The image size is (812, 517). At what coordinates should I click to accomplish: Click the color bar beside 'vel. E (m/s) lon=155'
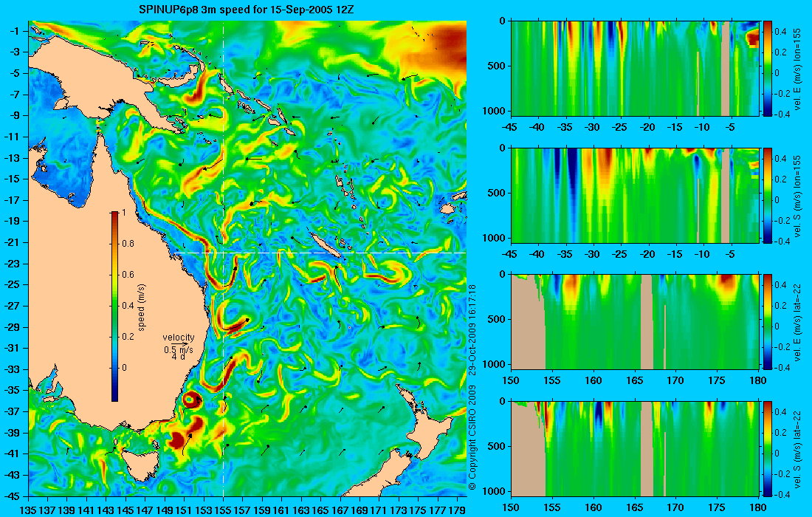pos(767,69)
